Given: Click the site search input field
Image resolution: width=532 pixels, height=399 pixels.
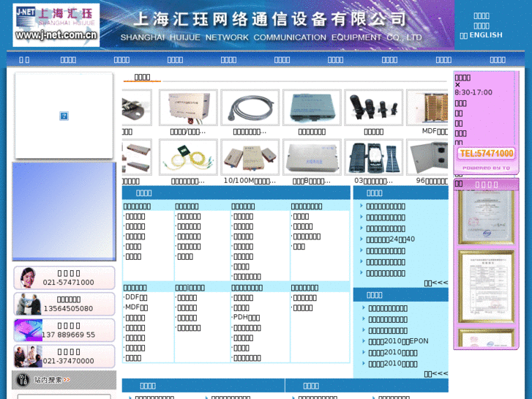Looking at the screenshot, I should (64, 397).
